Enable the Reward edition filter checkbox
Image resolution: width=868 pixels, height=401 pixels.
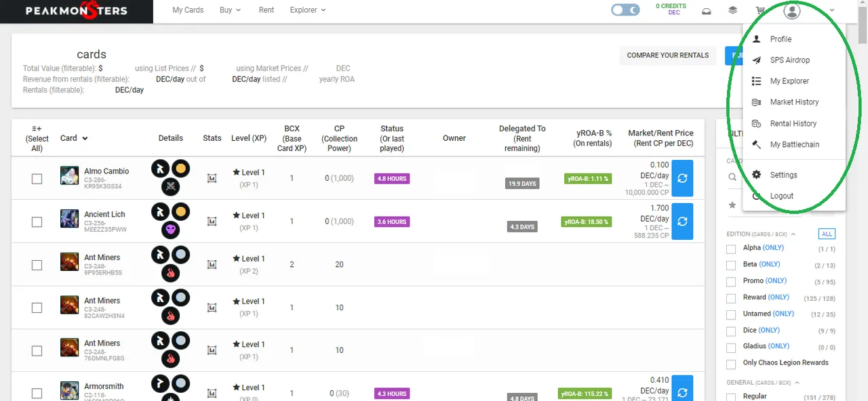pyautogui.click(x=731, y=299)
